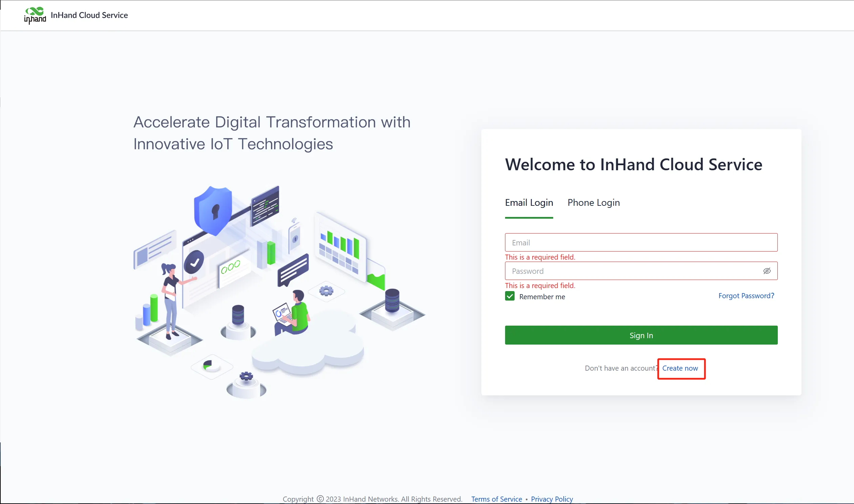Click the Accelerate Digital Transformation headline
This screenshot has width=854, height=504.
click(x=272, y=133)
